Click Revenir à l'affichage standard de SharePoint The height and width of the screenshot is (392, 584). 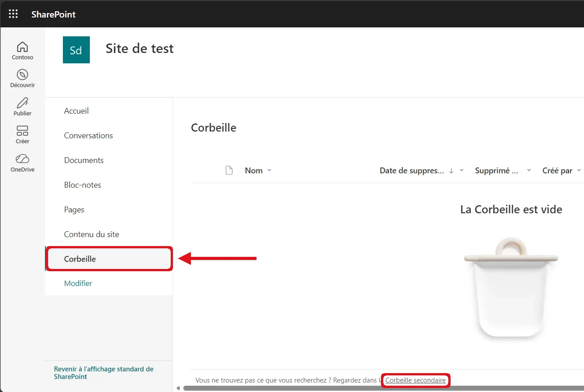[104, 373]
